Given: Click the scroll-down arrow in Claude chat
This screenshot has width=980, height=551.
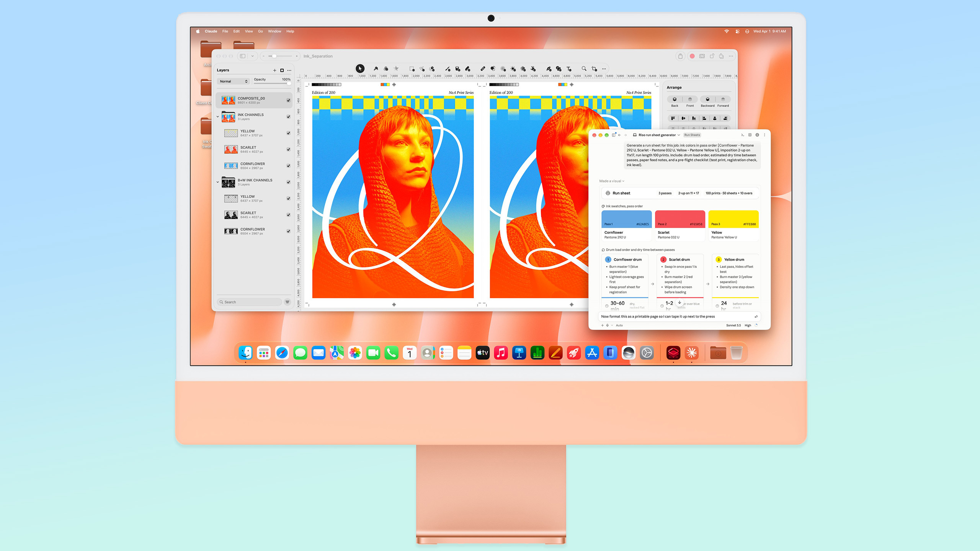Looking at the screenshot, I should coord(679,302).
